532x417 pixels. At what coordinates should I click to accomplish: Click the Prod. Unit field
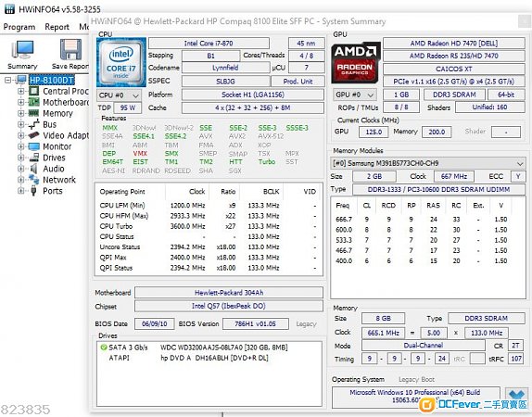point(298,82)
